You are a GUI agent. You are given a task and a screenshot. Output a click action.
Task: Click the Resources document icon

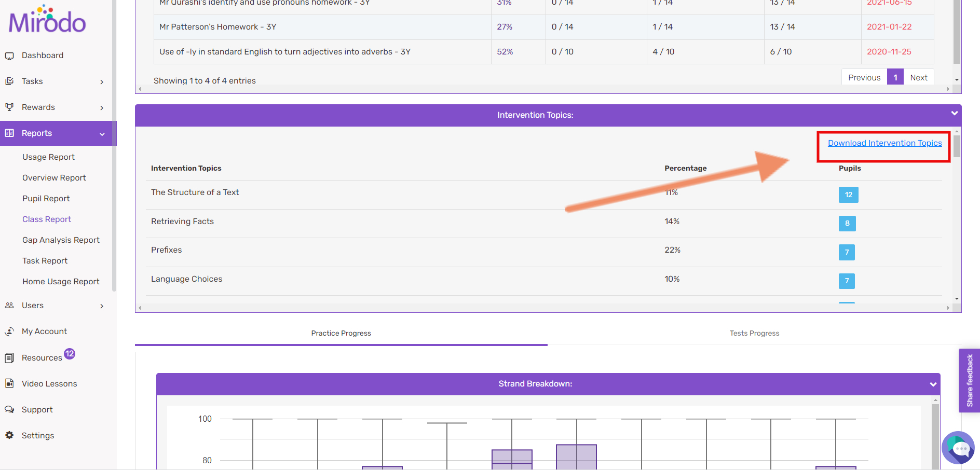point(9,358)
